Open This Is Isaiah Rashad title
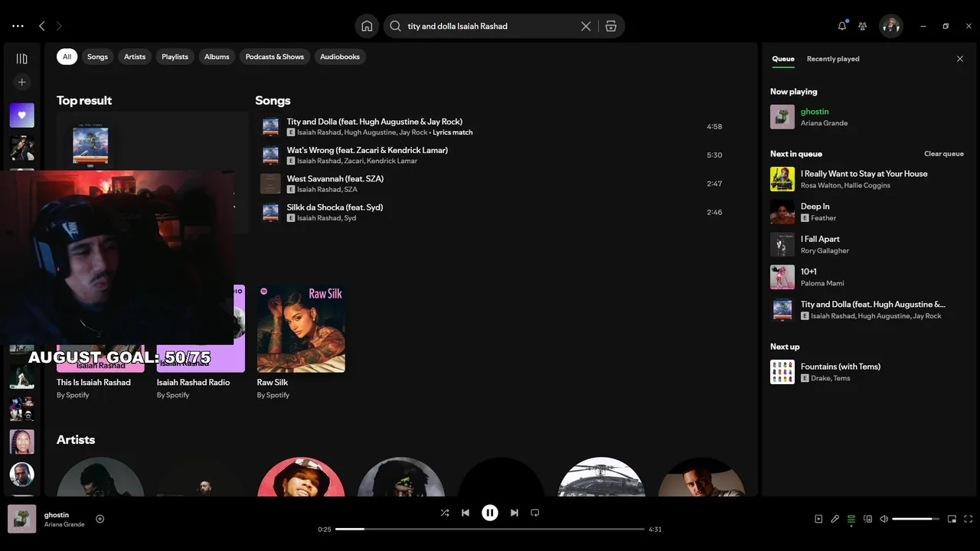Image resolution: width=980 pixels, height=551 pixels. click(x=93, y=383)
